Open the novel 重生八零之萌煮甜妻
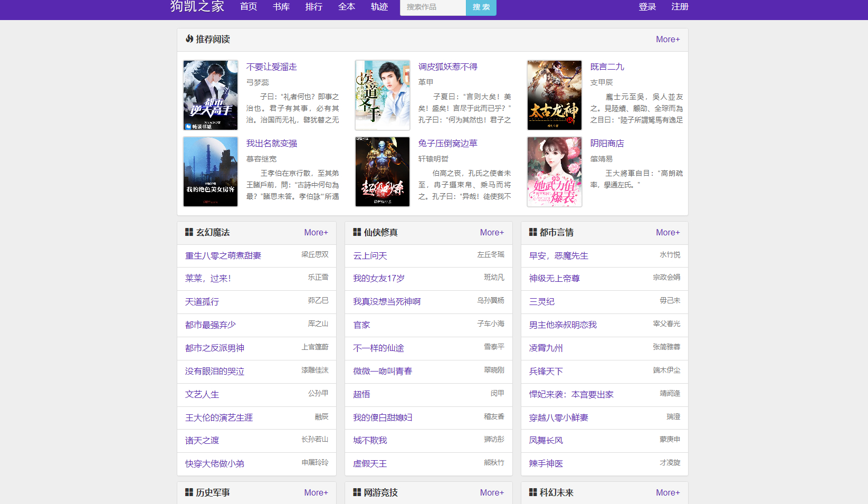 (223, 256)
